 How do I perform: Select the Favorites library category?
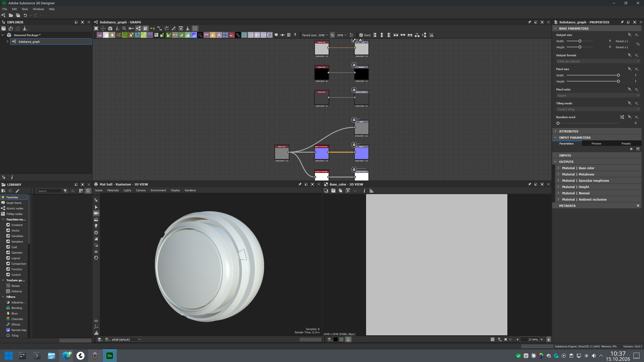14,197
